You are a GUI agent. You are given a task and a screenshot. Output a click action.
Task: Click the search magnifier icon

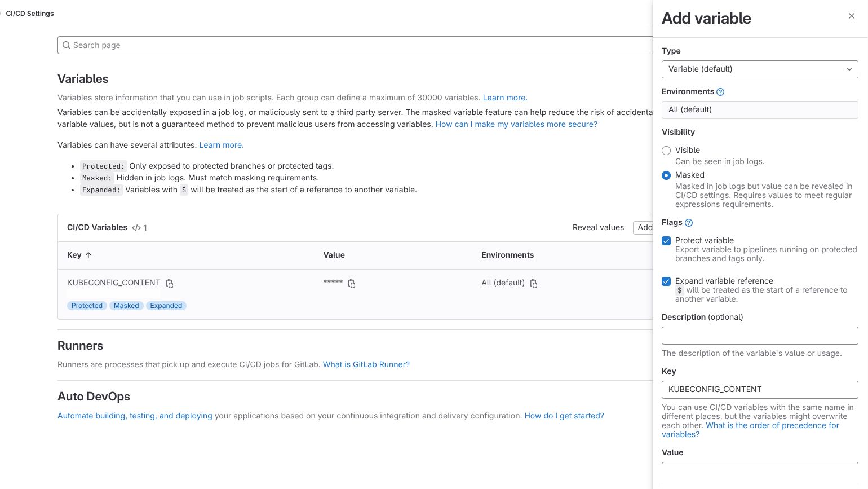point(67,45)
